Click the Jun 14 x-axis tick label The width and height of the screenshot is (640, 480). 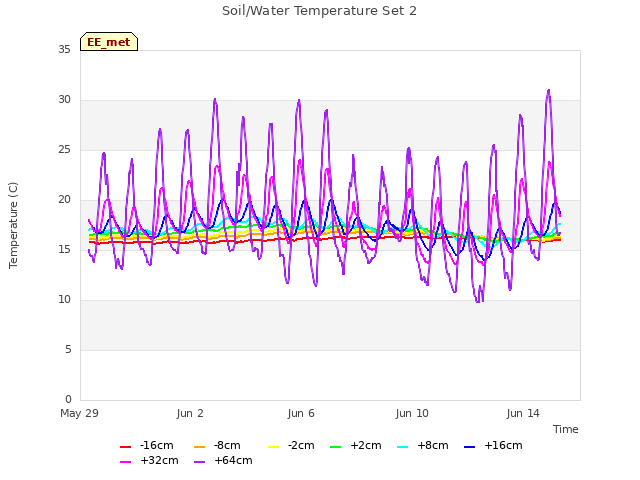[x=523, y=413]
